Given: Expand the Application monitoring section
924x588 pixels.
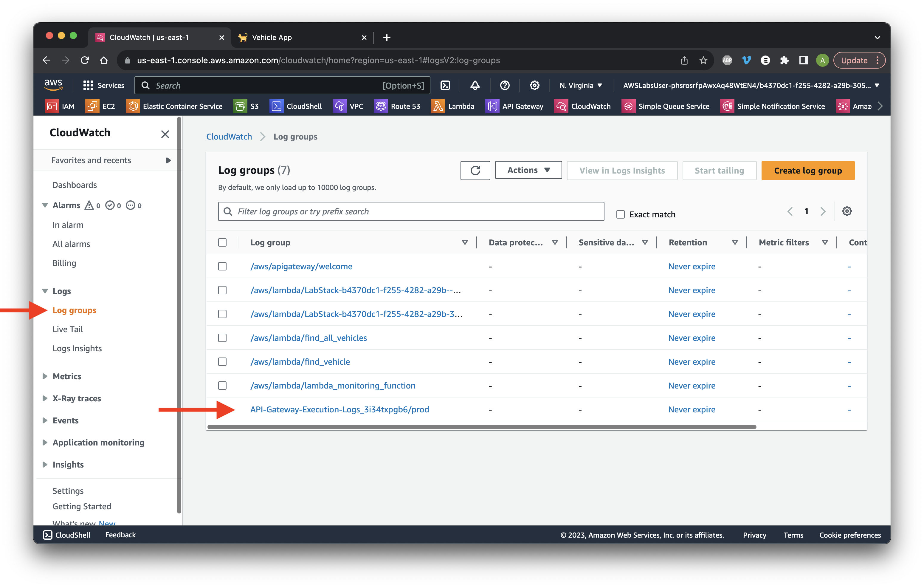Looking at the screenshot, I should [45, 442].
